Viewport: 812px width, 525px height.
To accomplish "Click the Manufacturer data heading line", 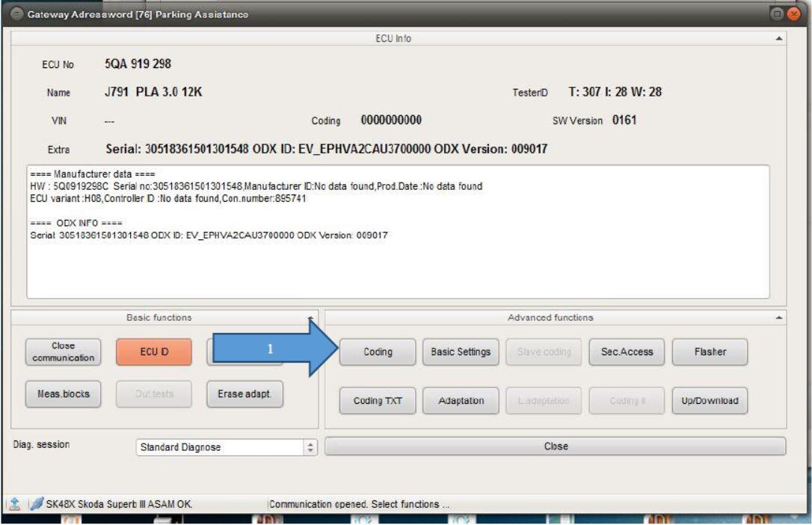I will click(92, 174).
